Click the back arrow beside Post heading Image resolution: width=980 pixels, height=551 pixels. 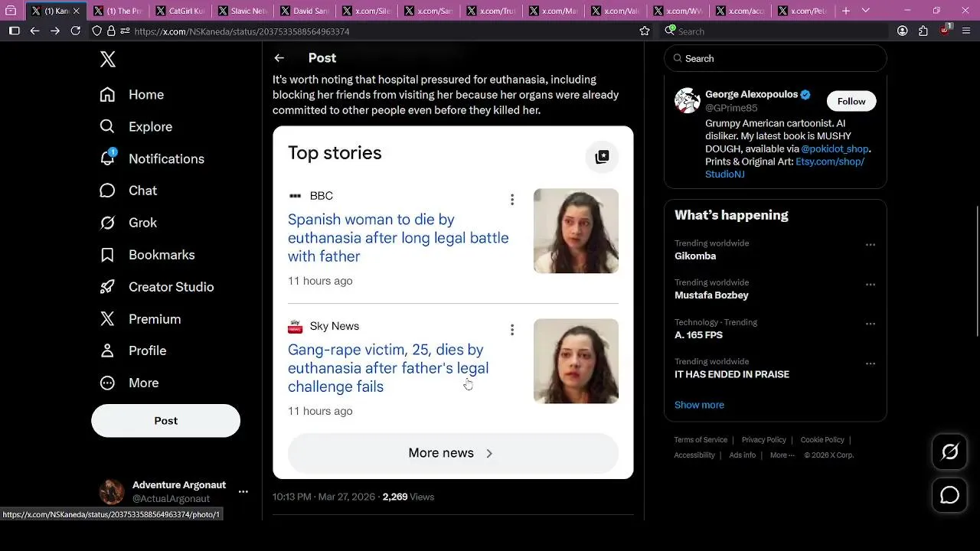tap(279, 58)
